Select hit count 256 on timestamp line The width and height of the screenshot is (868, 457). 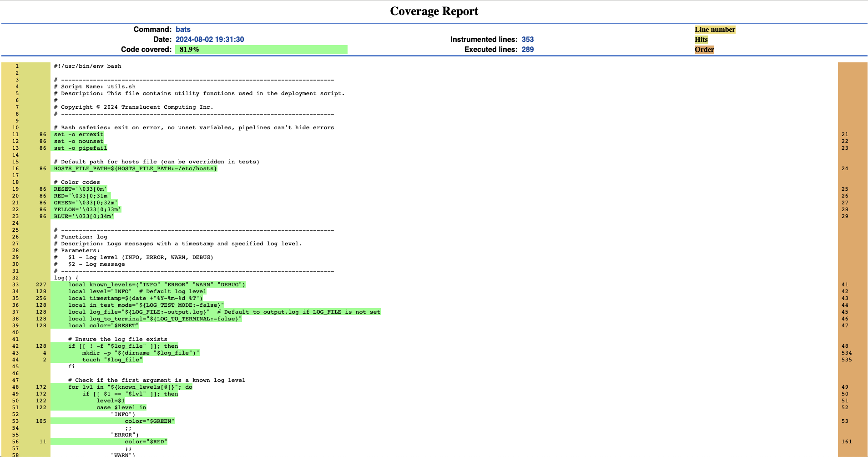(x=40, y=298)
